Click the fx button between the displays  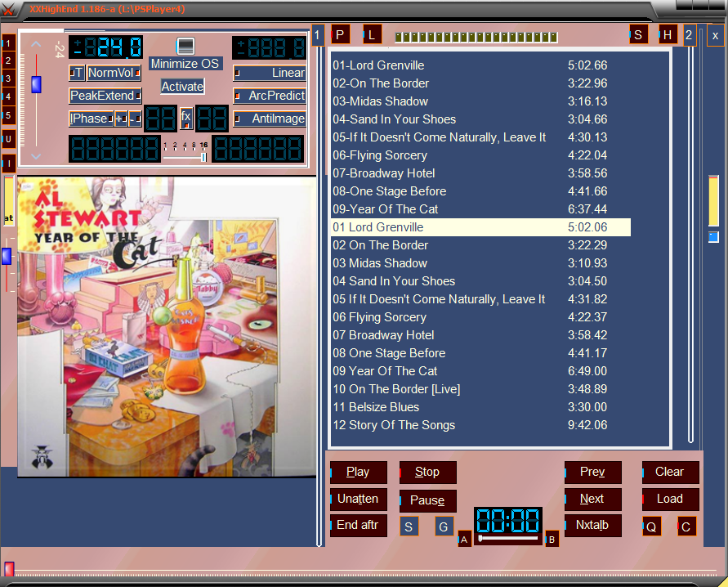(x=186, y=118)
